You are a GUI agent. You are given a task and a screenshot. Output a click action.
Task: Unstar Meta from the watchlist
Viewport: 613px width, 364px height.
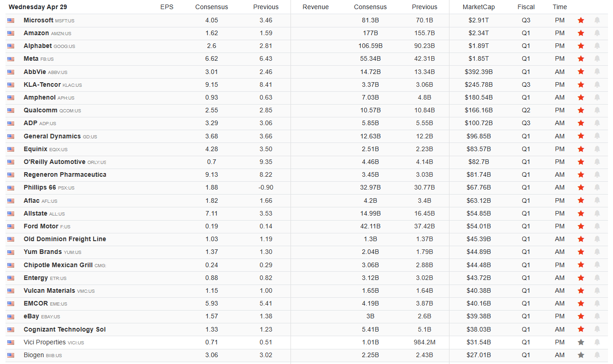581,58
